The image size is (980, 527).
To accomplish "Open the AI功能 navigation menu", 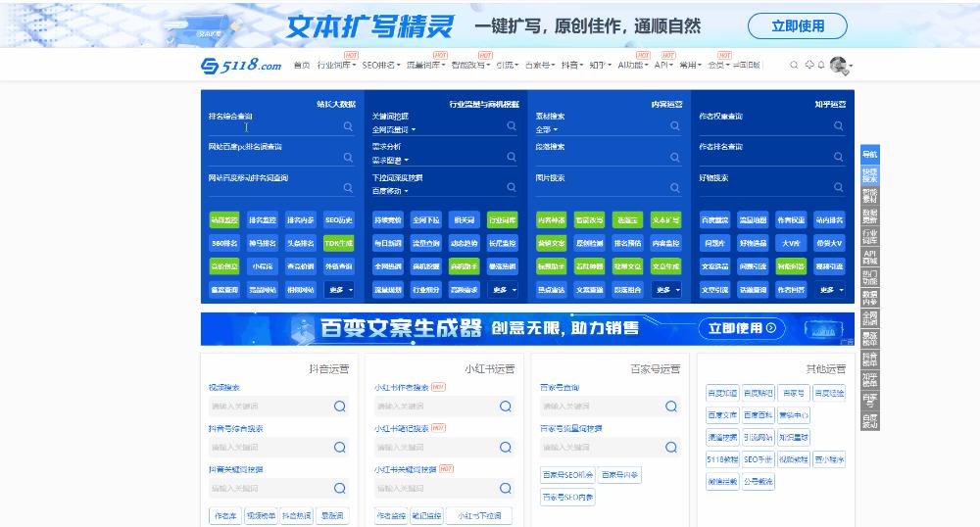I will [x=632, y=65].
